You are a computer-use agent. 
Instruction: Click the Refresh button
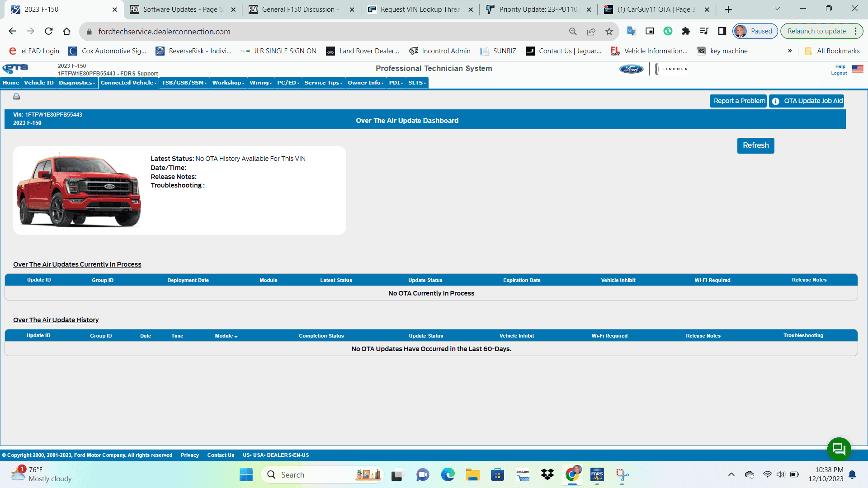coord(755,145)
